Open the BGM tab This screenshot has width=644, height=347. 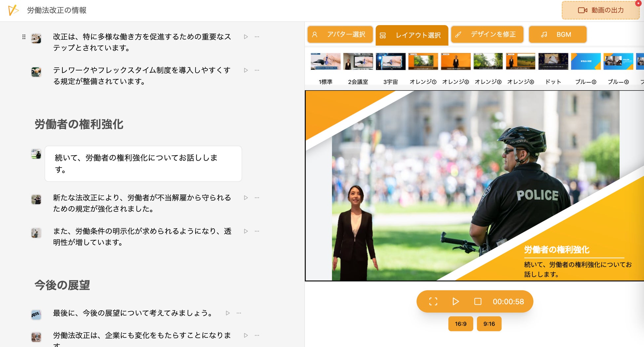(557, 34)
